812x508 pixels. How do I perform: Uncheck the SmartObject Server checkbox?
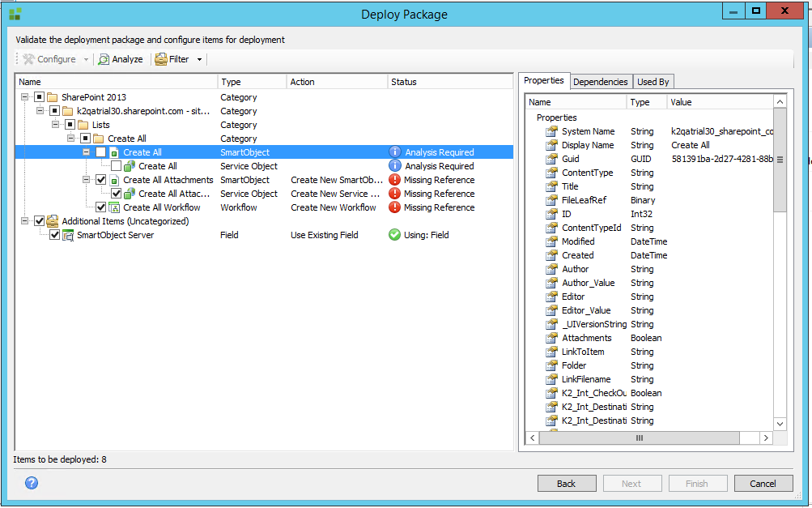click(x=54, y=235)
